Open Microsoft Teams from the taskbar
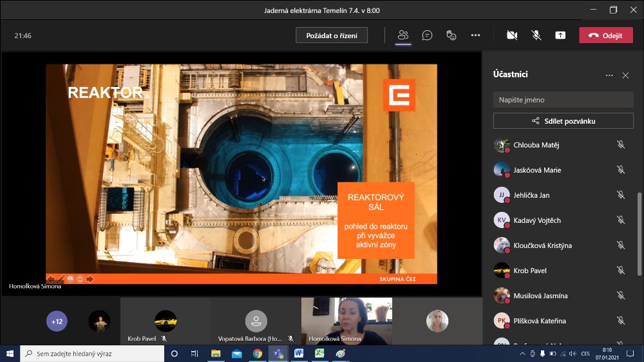The width and height of the screenshot is (644, 362). [x=278, y=354]
